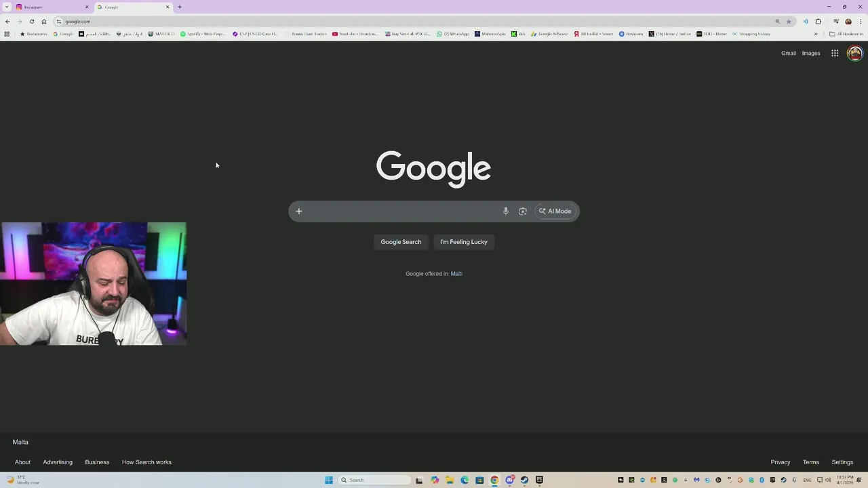The height and width of the screenshot is (488, 868).
Task: Bookmark this page with the star icon
Action: 789,21
